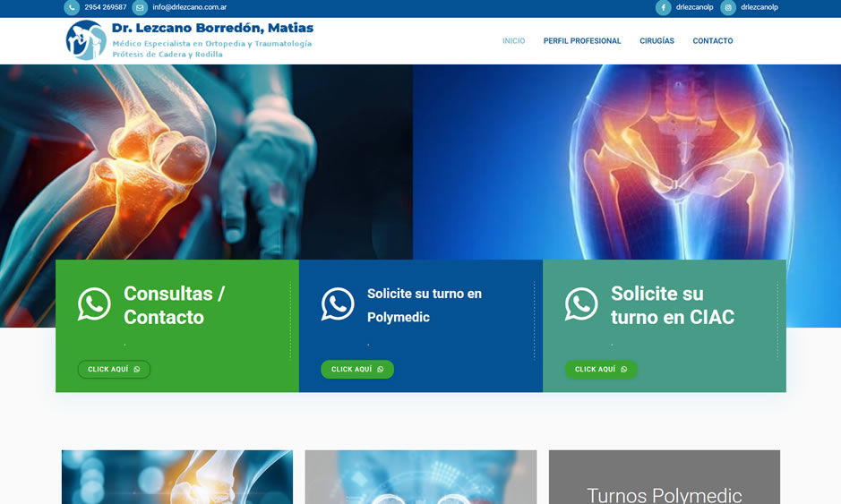Click CLICK AQUÍ under Polymedic turno

point(357,370)
